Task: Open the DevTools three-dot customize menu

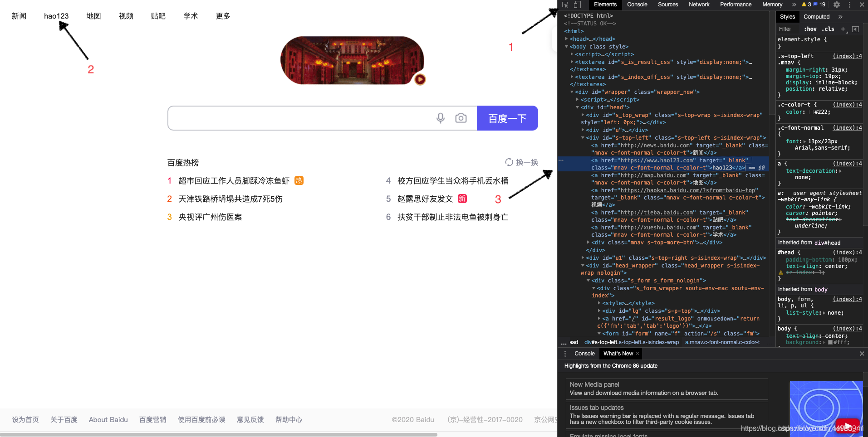Action: (849, 5)
